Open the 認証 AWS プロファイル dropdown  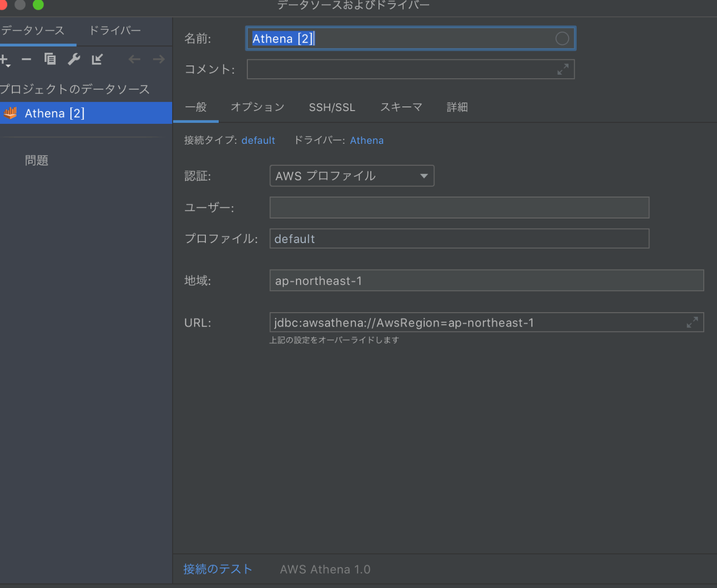click(x=352, y=176)
